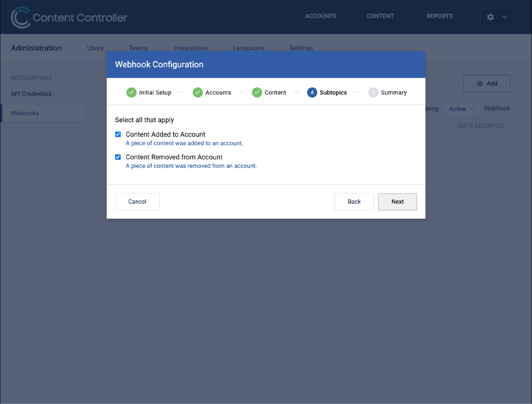The image size is (532, 404).
Task: Click the Content Removed from Account label
Action: (174, 157)
